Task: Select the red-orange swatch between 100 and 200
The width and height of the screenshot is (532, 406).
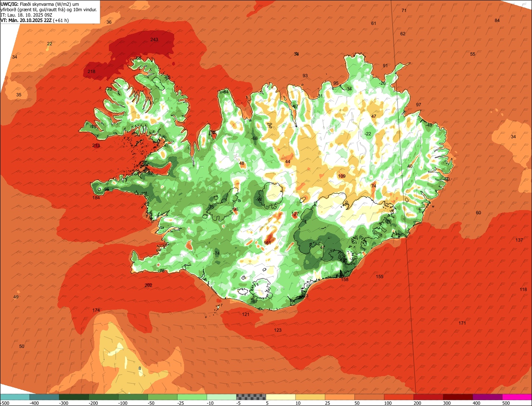Action: (399, 397)
